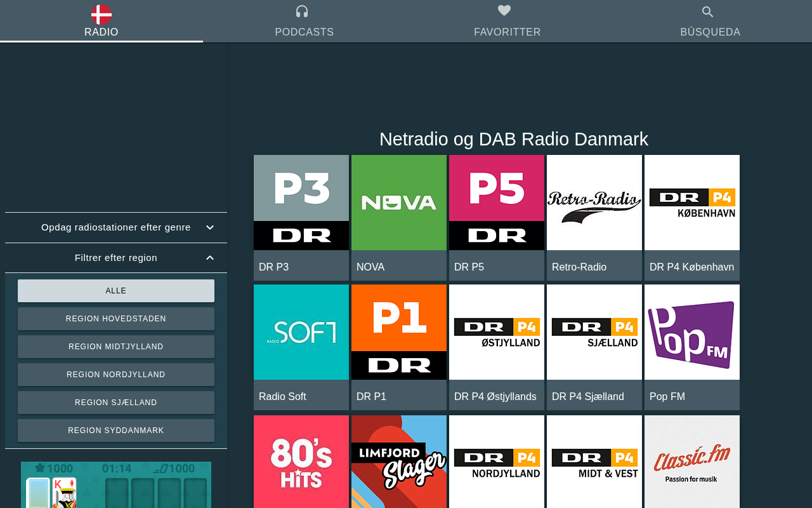Open the Classic.fm station logo
Viewport: 812px width, 508px height.
pos(692,462)
